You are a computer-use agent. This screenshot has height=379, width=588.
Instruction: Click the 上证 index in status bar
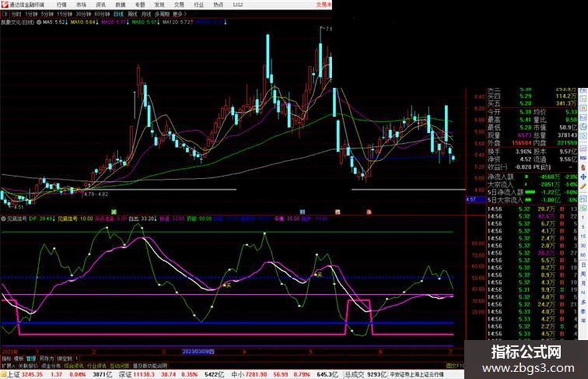(13, 375)
